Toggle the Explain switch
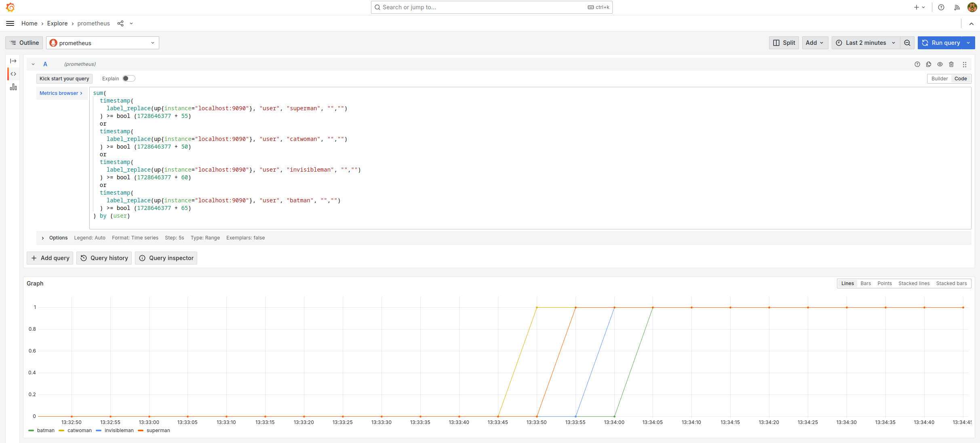The width and height of the screenshot is (980, 443). click(129, 78)
